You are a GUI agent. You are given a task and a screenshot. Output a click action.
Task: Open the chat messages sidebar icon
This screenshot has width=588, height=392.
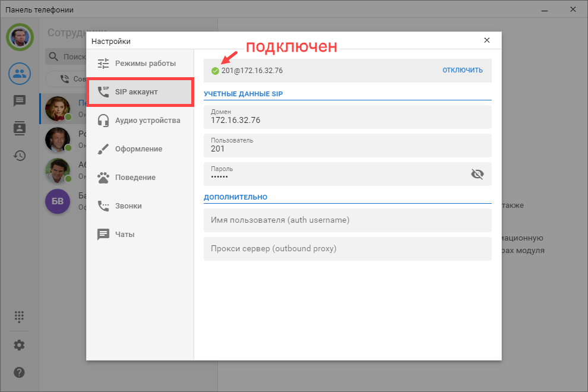20,101
